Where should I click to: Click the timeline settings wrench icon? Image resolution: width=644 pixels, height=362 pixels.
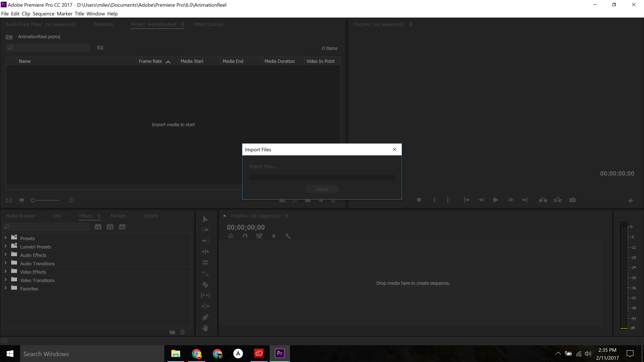click(x=288, y=236)
